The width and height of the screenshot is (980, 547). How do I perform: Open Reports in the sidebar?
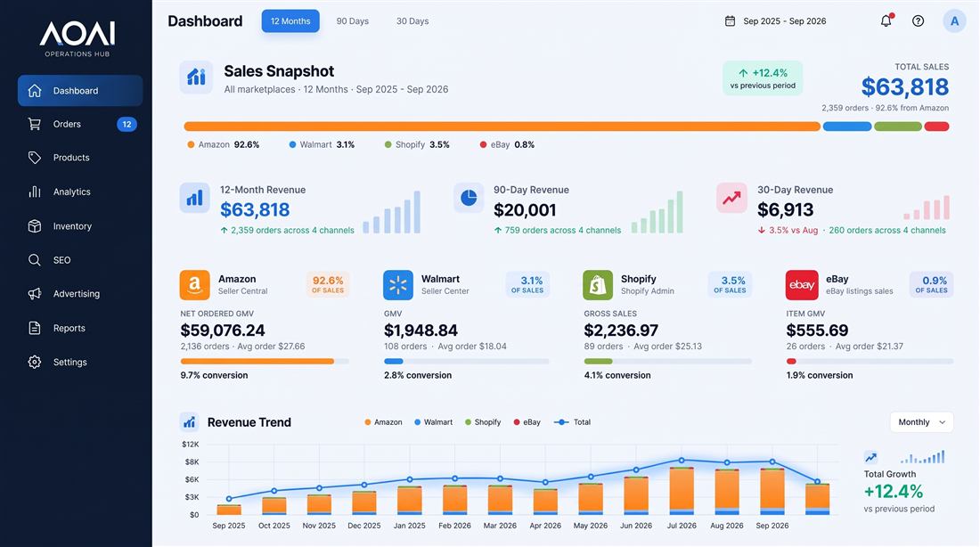click(x=80, y=328)
